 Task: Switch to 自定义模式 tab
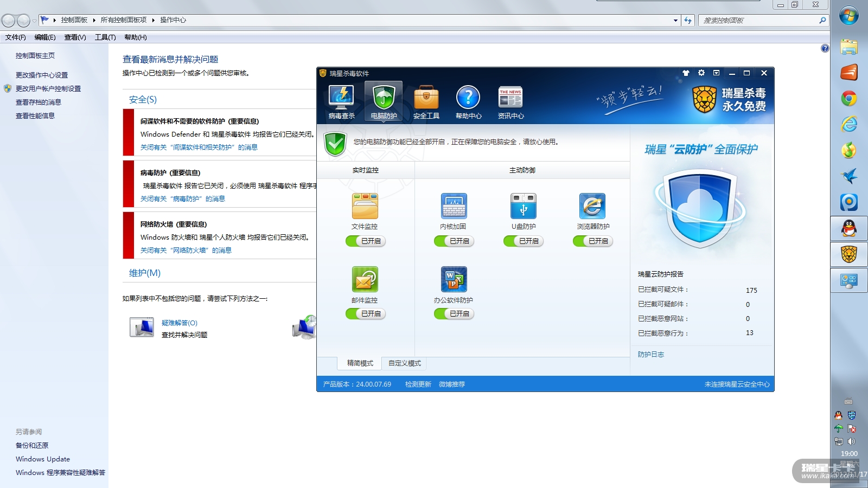pyautogui.click(x=405, y=363)
